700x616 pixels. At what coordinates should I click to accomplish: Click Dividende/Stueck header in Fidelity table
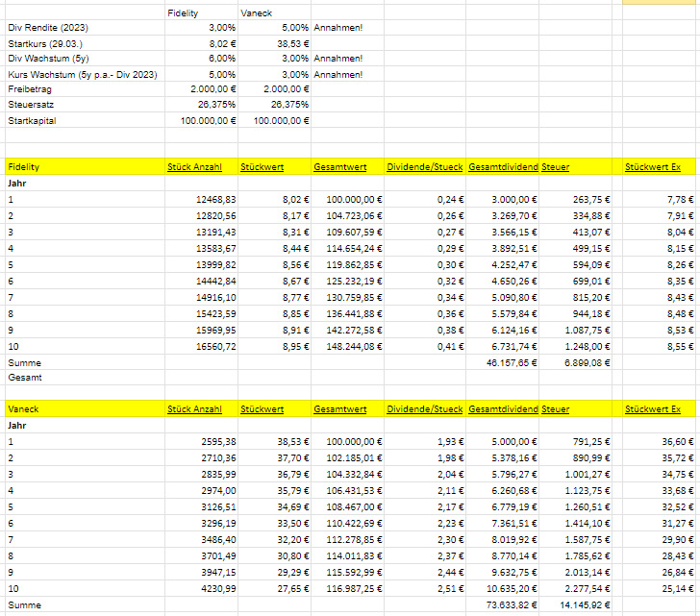425,167
